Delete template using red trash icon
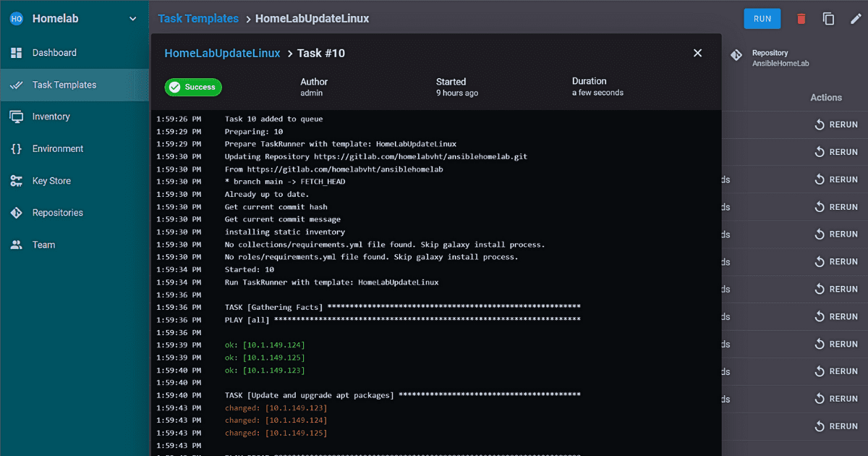The image size is (868, 456). click(x=801, y=19)
